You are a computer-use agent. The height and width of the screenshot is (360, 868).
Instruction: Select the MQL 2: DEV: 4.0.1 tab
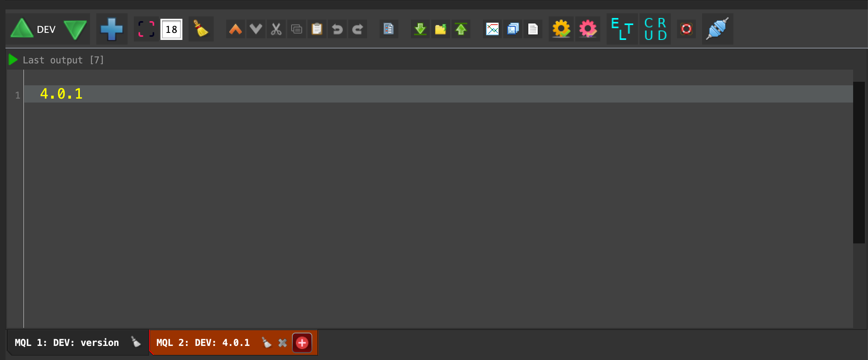pyautogui.click(x=203, y=343)
